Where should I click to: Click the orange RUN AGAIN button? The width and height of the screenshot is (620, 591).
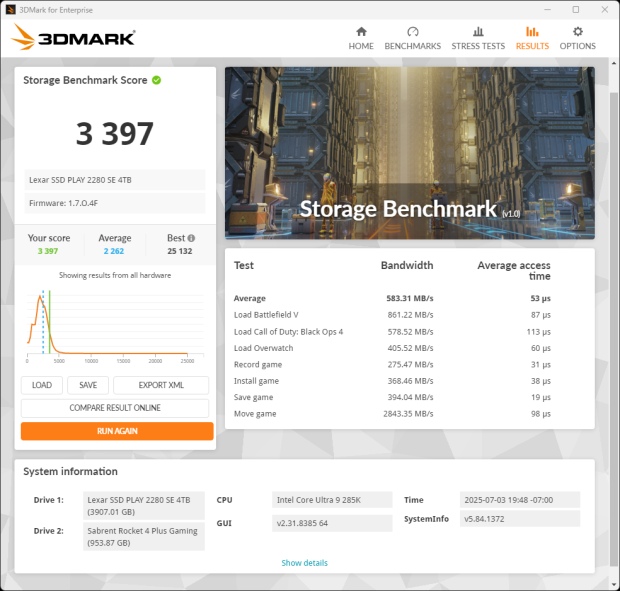(117, 431)
